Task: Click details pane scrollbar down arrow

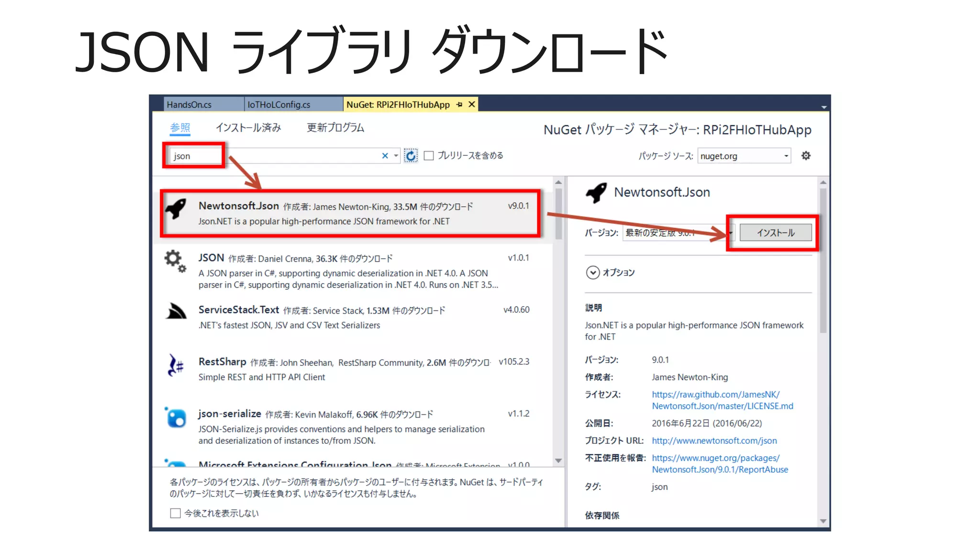Action: point(823,521)
